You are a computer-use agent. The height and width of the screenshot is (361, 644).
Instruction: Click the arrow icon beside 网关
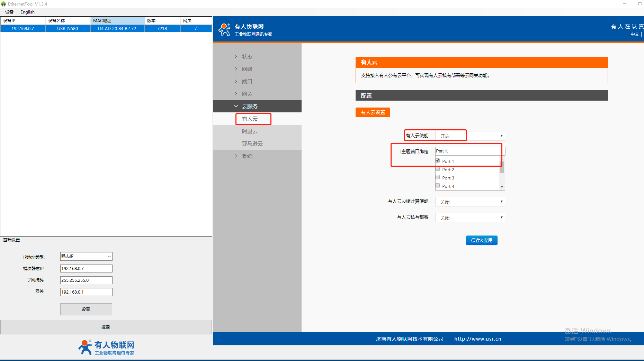click(236, 94)
